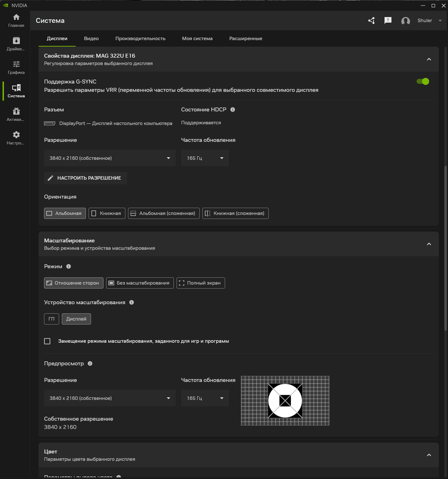Click the NVIDIA logo in title bar
The width and height of the screenshot is (448, 479).
[6, 5]
